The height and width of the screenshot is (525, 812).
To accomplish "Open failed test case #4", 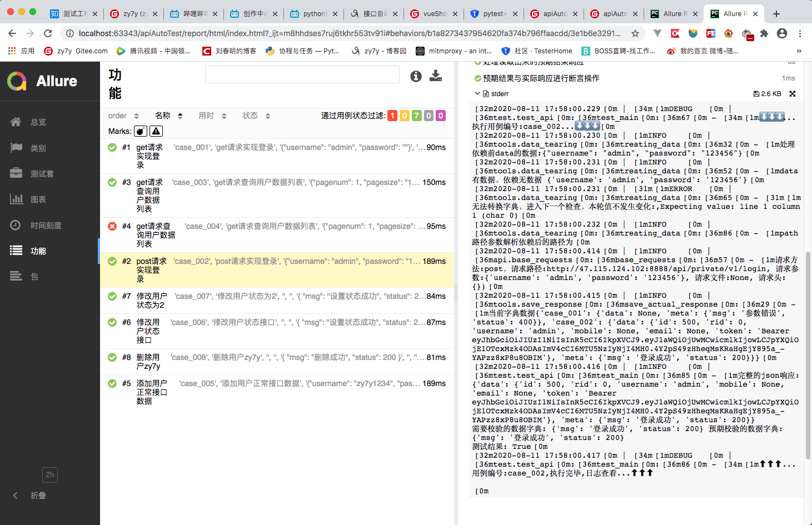I will [x=277, y=235].
